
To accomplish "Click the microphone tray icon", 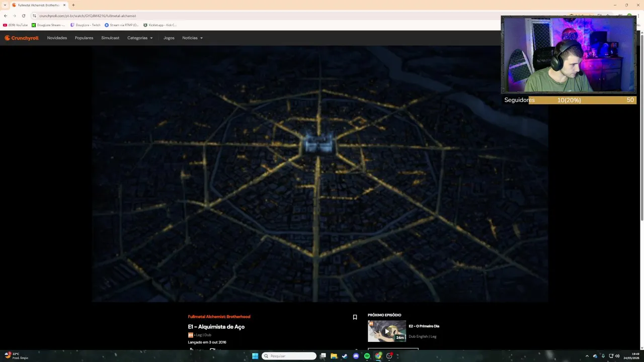I will coord(603,356).
